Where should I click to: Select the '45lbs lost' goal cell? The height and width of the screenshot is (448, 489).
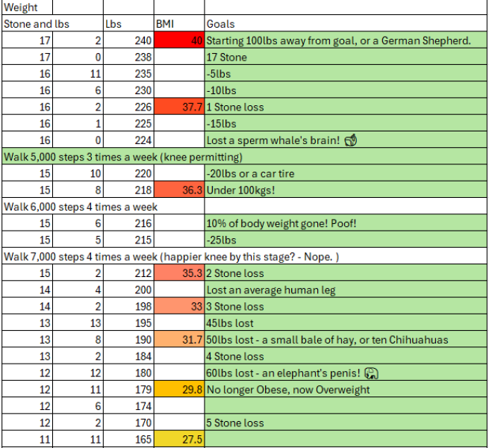(x=346, y=323)
